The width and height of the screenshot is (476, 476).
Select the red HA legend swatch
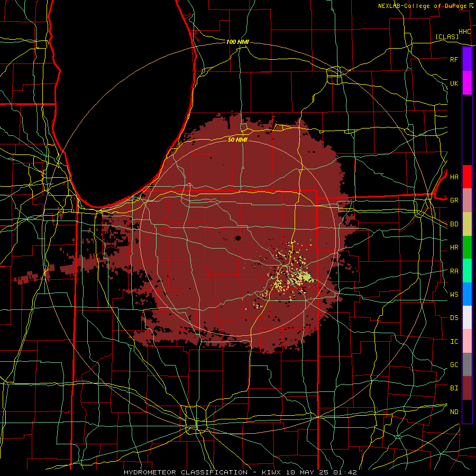point(467,177)
